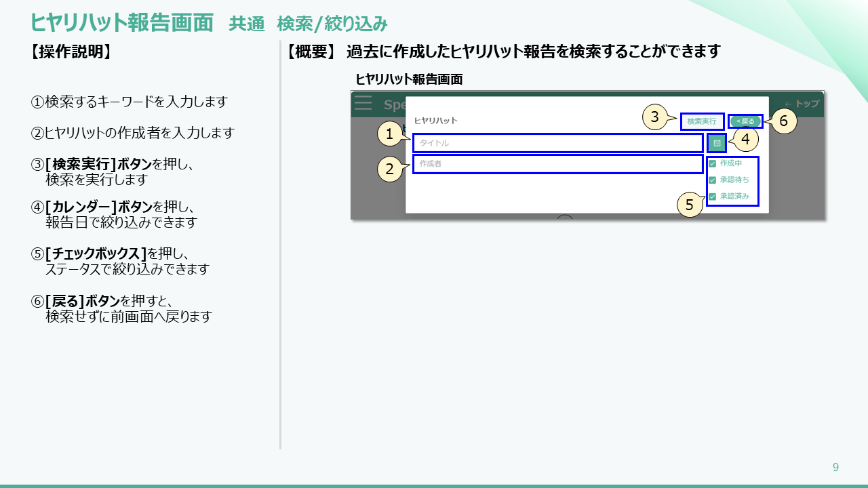Click the numbered callout 1

(389, 134)
